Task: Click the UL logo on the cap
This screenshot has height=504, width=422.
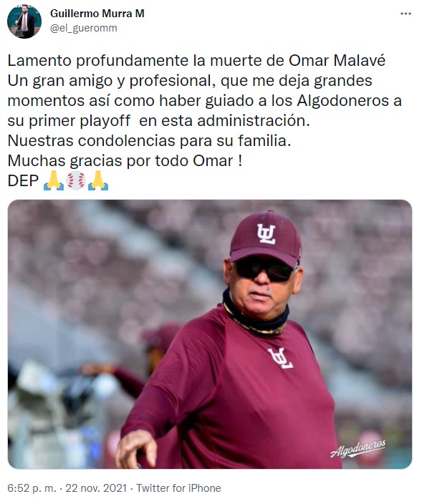Action: (267, 233)
